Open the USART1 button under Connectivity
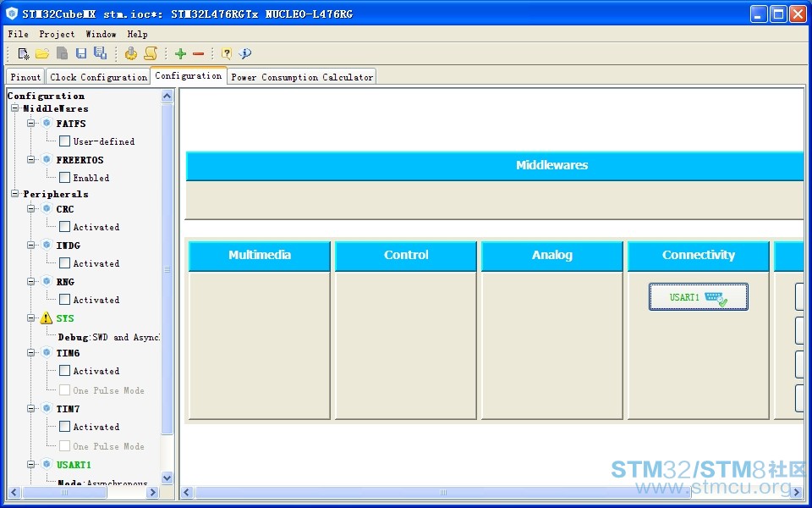 tap(698, 297)
